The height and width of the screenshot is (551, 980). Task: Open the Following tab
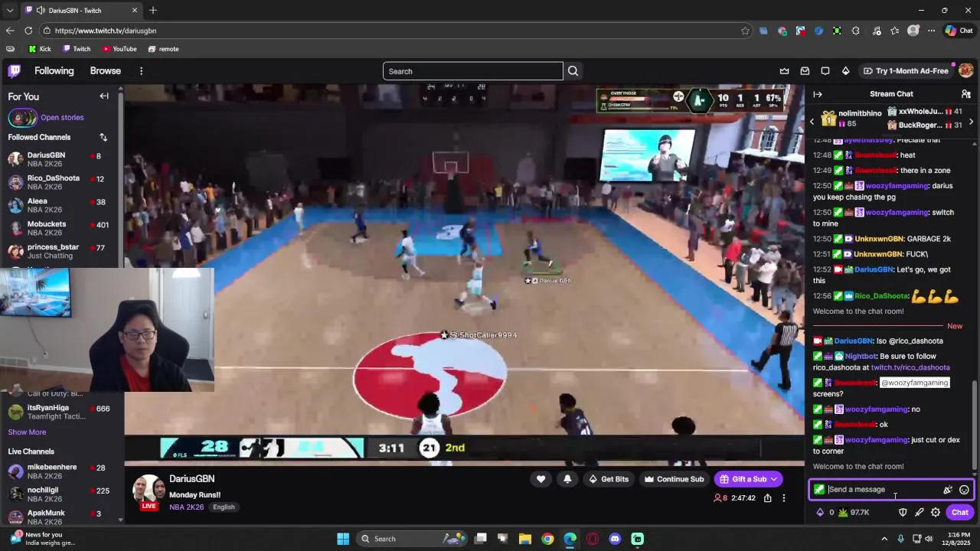(x=54, y=71)
